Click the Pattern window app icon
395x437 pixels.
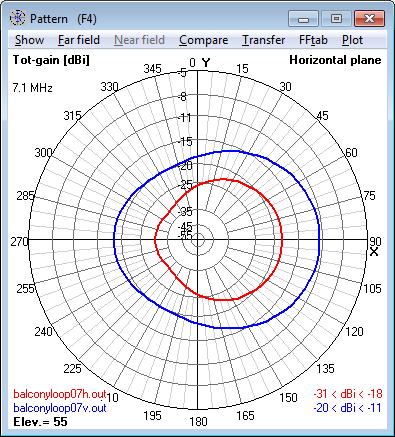click(17, 18)
